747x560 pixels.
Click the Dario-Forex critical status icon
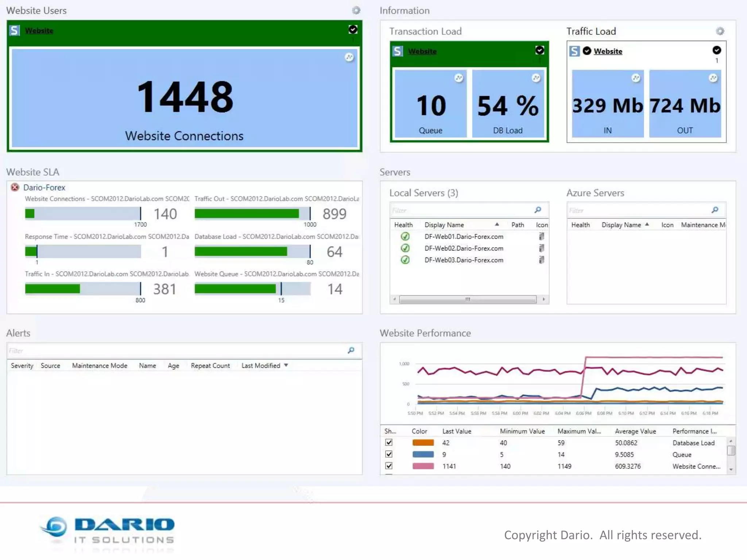tap(15, 187)
